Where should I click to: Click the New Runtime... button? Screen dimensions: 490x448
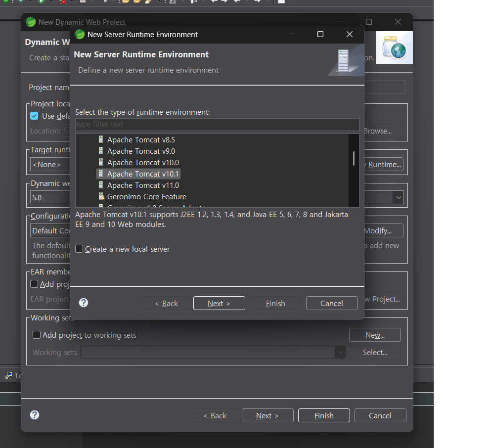pyautogui.click(x=384, y=164)
